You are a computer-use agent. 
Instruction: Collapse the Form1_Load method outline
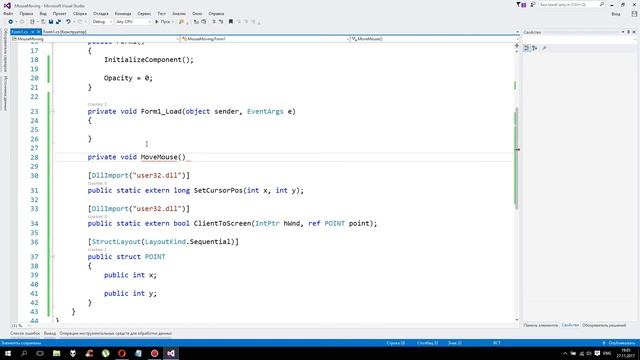(53, 111)
